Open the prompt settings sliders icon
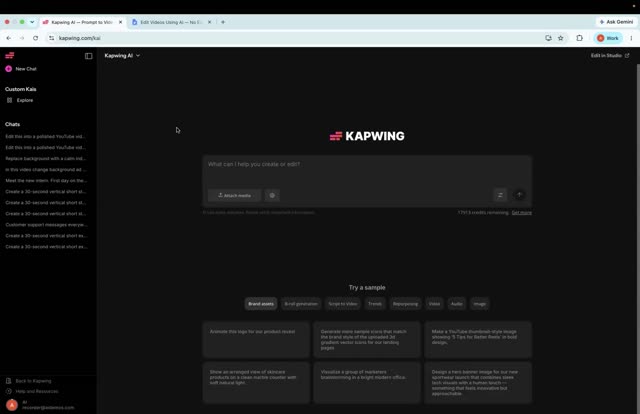The width and height of the screenshot is (640, 414). click(500, 195)
